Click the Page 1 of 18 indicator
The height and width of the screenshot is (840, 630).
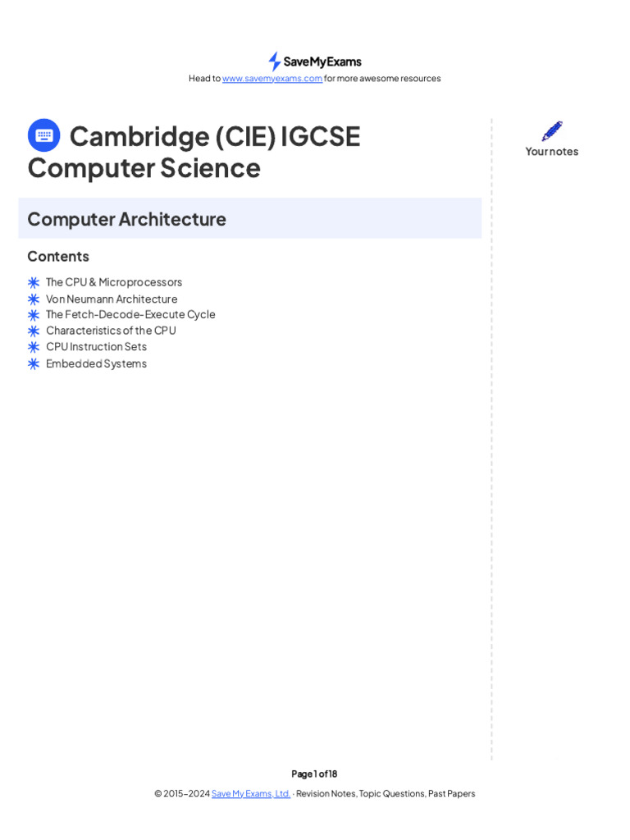pos(314,774)
